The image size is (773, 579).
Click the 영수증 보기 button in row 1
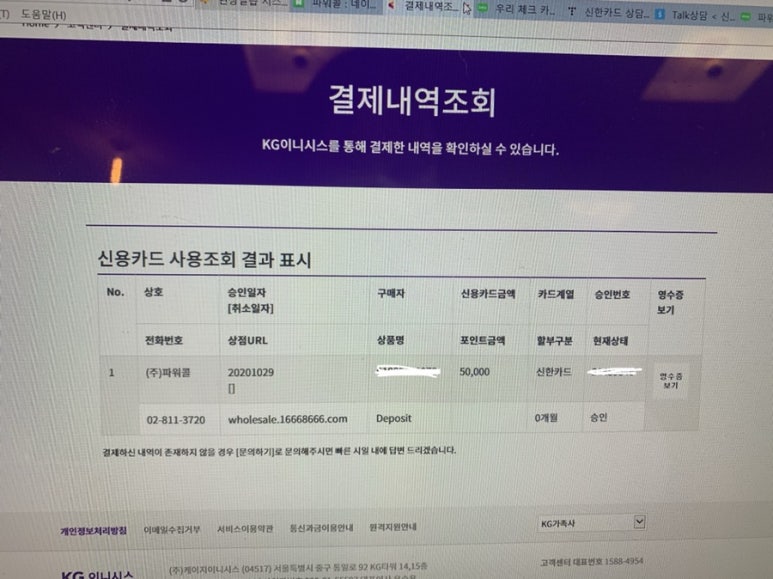tap(670, 380)
